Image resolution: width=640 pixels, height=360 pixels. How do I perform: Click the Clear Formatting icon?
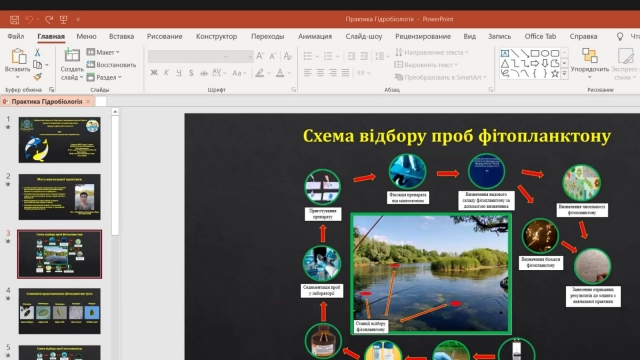pyautogui.click(x=288, y=56)
